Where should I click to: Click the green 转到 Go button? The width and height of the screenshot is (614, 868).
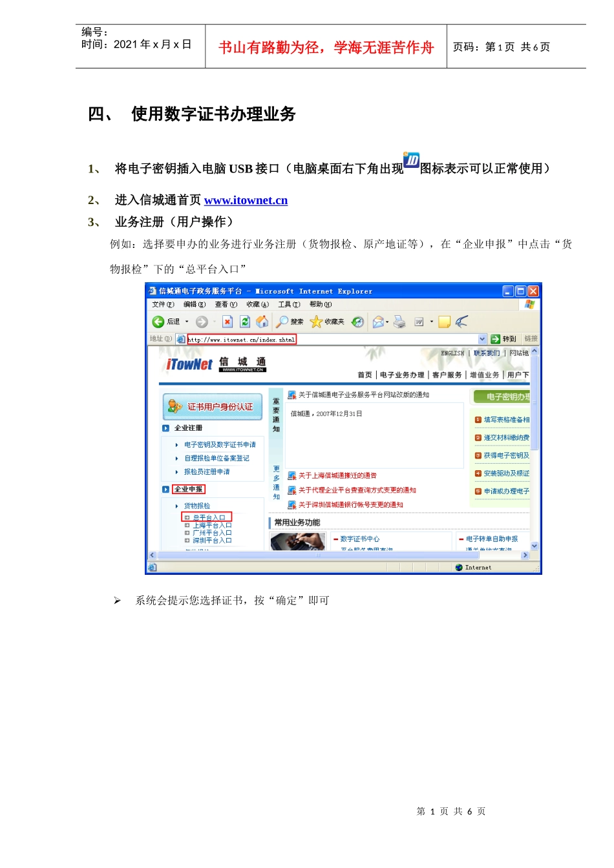coord(503,339)
